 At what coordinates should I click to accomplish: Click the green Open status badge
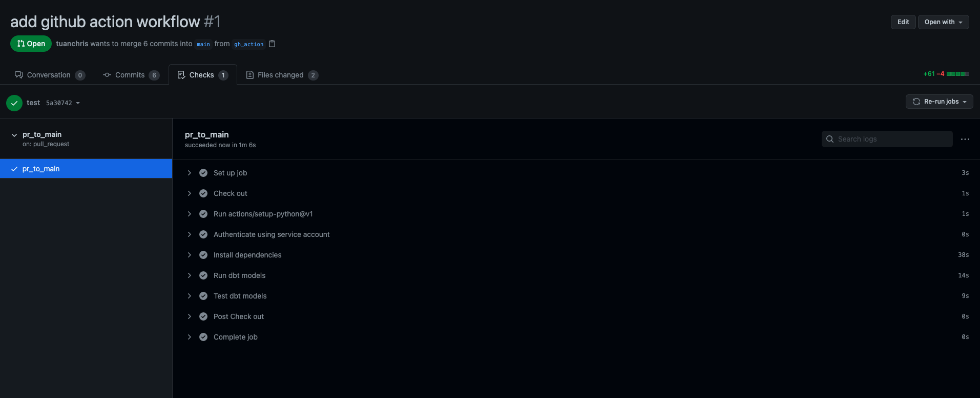tap(31, 44)
